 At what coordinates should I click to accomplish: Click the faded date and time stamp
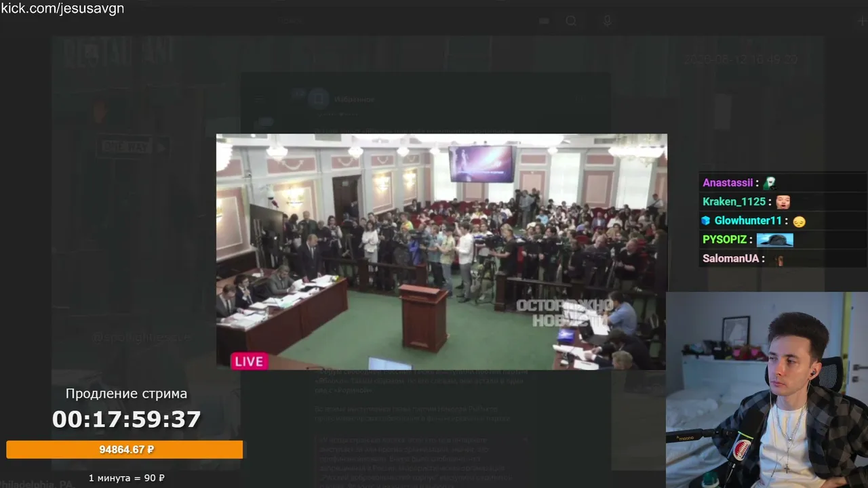740,60
